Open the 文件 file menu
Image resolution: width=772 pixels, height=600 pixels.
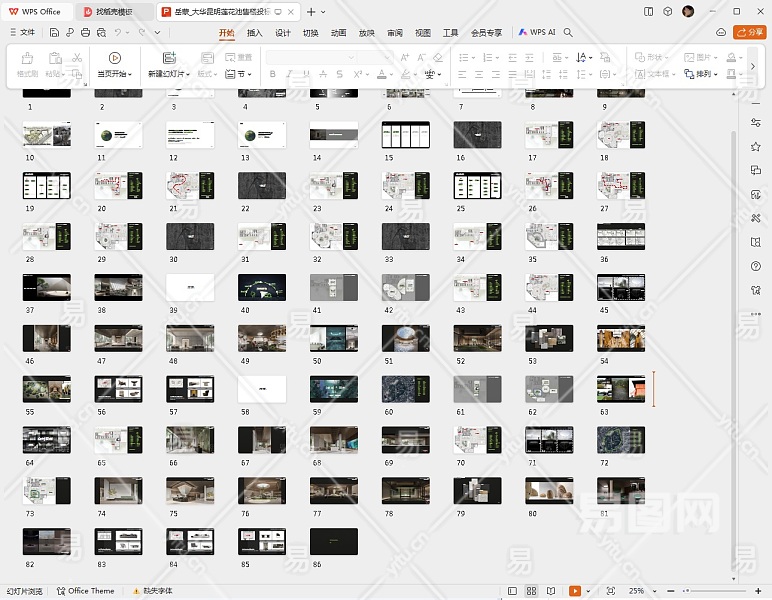[x=22, y=32]
